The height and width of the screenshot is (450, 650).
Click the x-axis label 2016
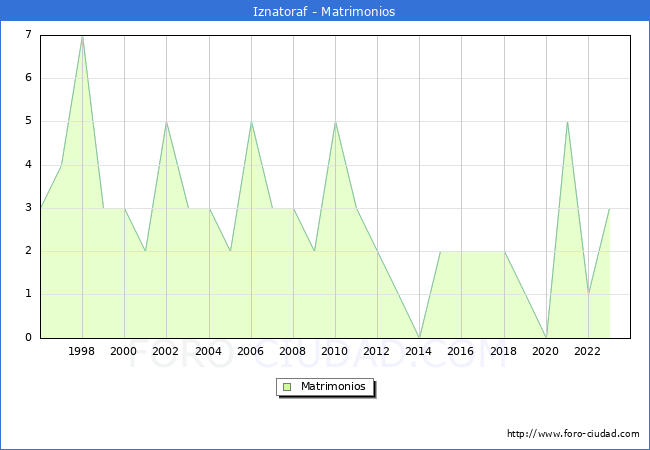461,351
